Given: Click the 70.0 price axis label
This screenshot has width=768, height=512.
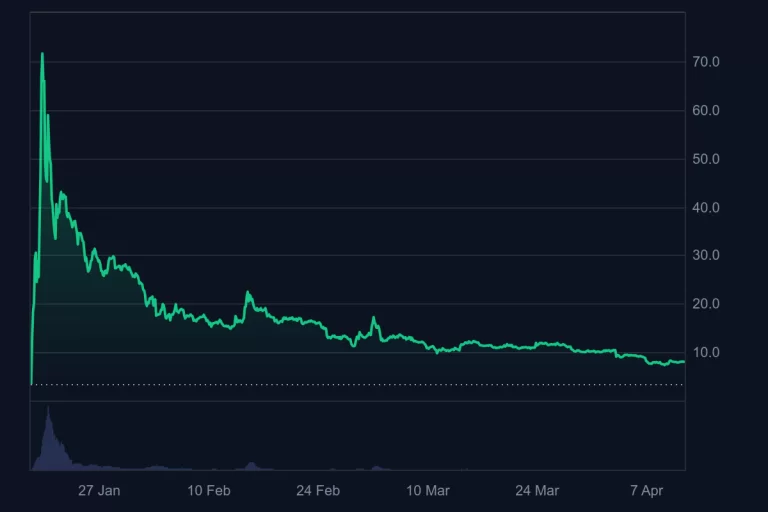Looking at the screenshot, I should (706, 62).
